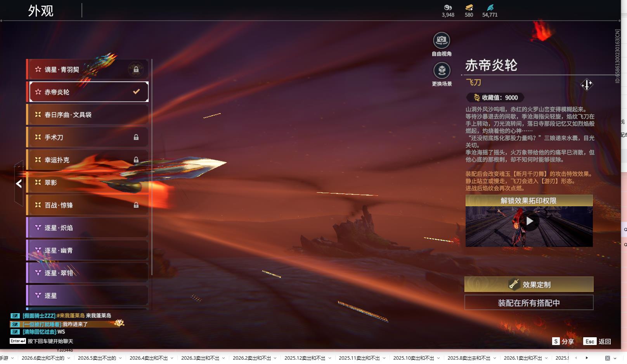Click the lock icon on 幸运扑克
The width and height of the screenshot is (627, 364).
(x=136, y=160)
